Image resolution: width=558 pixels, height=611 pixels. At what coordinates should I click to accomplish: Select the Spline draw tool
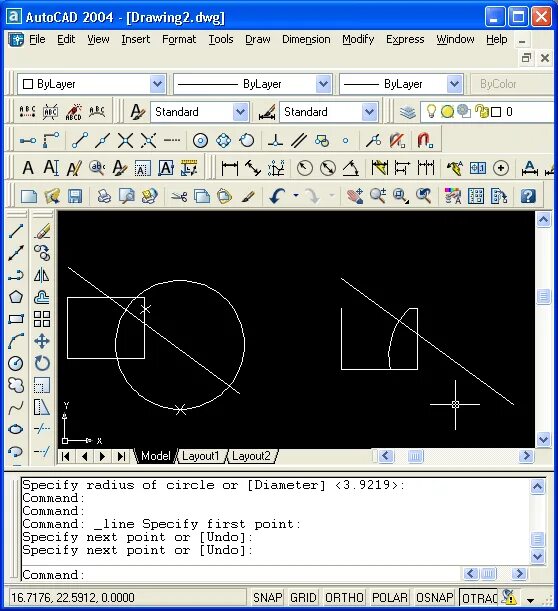(x=16, y=408)
